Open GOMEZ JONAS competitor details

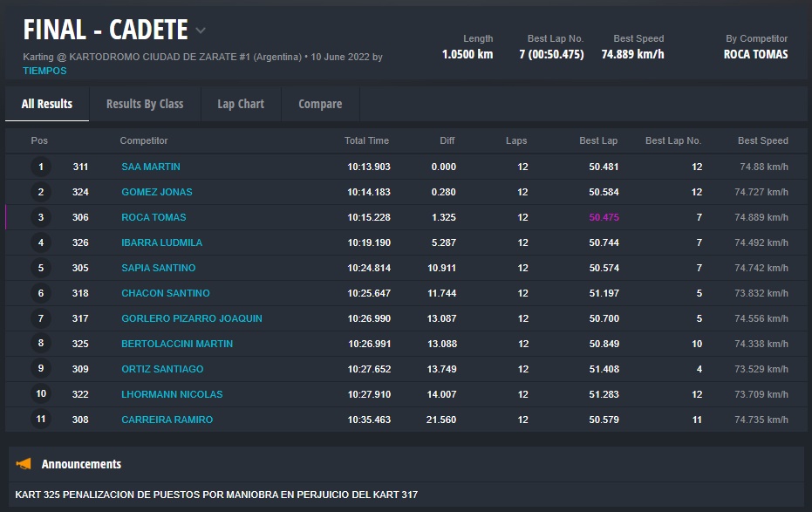point(157,192)
